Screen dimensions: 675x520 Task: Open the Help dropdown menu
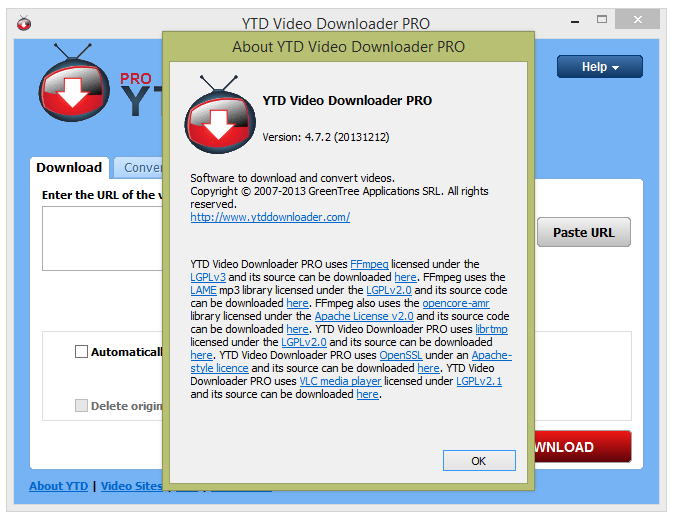pyautogui.click(x=600, y=67)
